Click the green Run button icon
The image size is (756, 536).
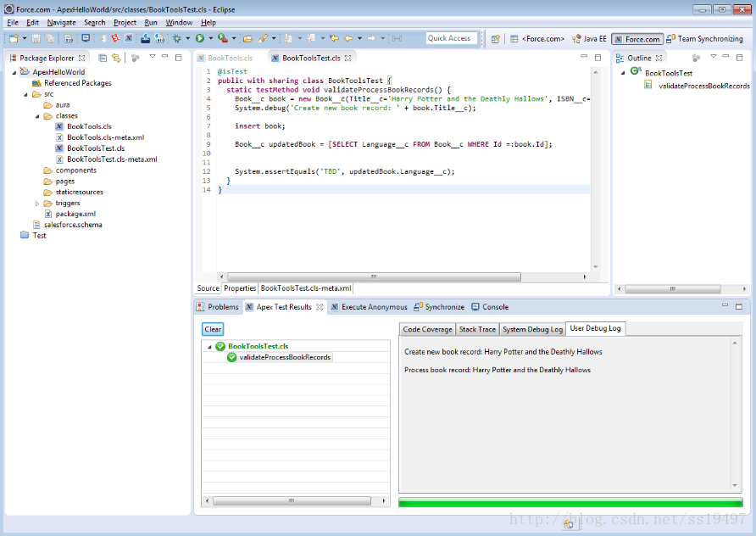click(x=200, y=38)
